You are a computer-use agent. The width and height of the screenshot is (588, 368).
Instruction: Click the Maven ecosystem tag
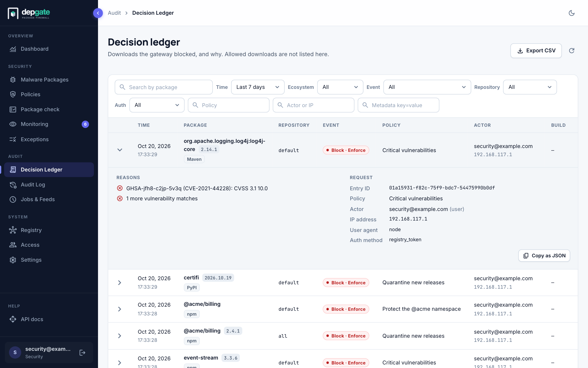tap(194, 159)
